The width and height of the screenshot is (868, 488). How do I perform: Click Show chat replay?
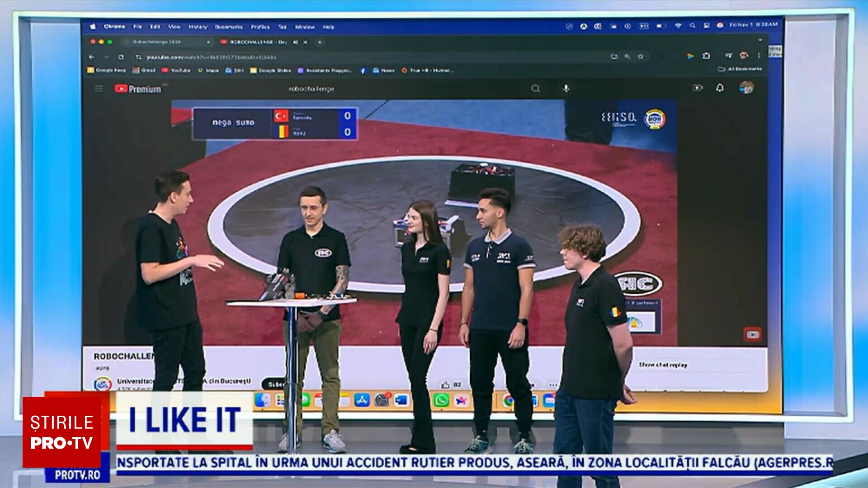click(663, 365)
